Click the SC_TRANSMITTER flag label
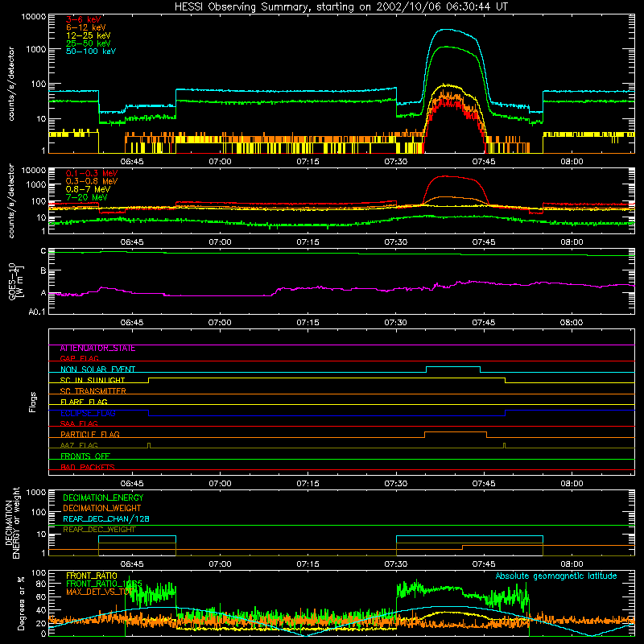 coord(93,391)
